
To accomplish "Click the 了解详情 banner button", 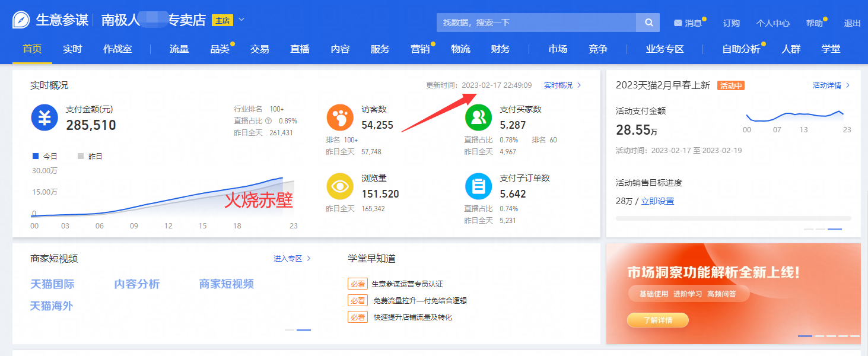I will (657, 320).
